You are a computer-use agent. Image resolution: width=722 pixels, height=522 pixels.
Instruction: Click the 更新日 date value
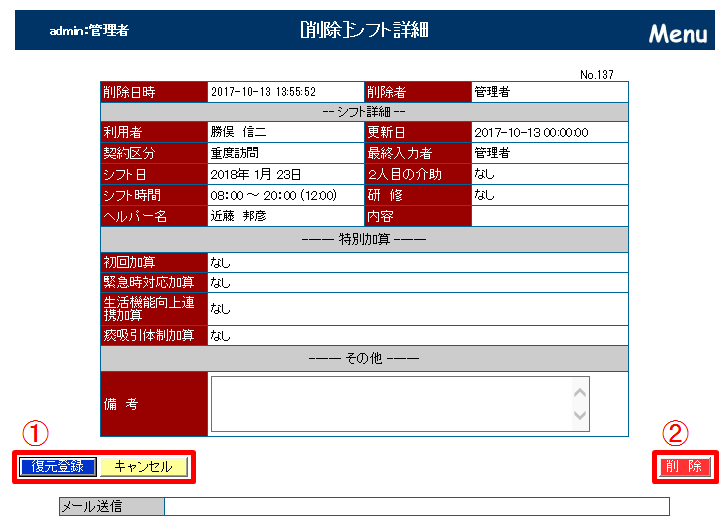pos(531,132)
